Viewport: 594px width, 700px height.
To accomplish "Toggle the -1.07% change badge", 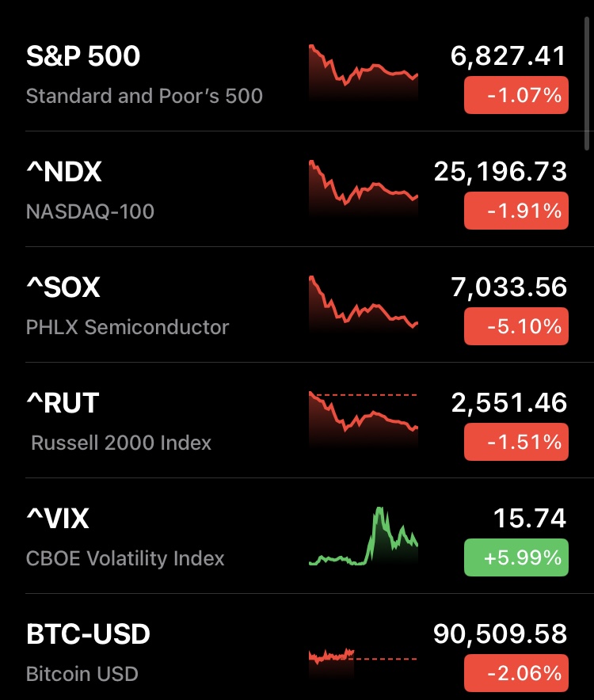I will tap(516, 96).
